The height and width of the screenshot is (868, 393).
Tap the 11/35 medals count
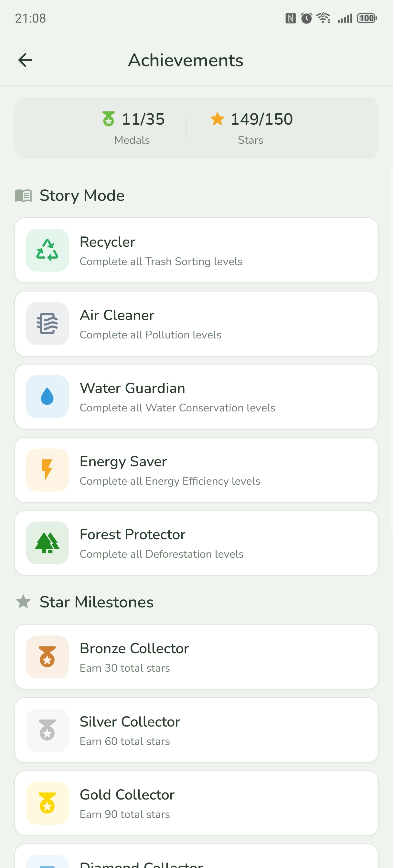click(x=143, y=119)
